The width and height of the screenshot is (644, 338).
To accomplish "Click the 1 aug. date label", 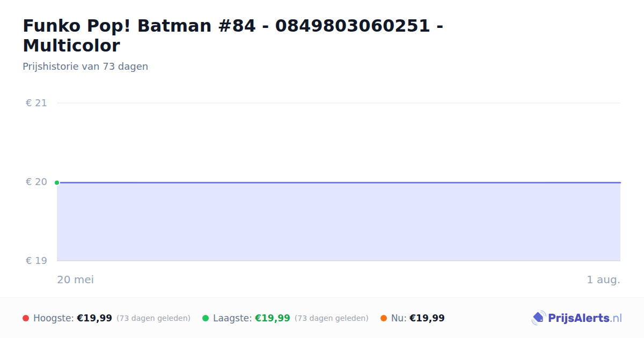I will [x=603, y=280].
